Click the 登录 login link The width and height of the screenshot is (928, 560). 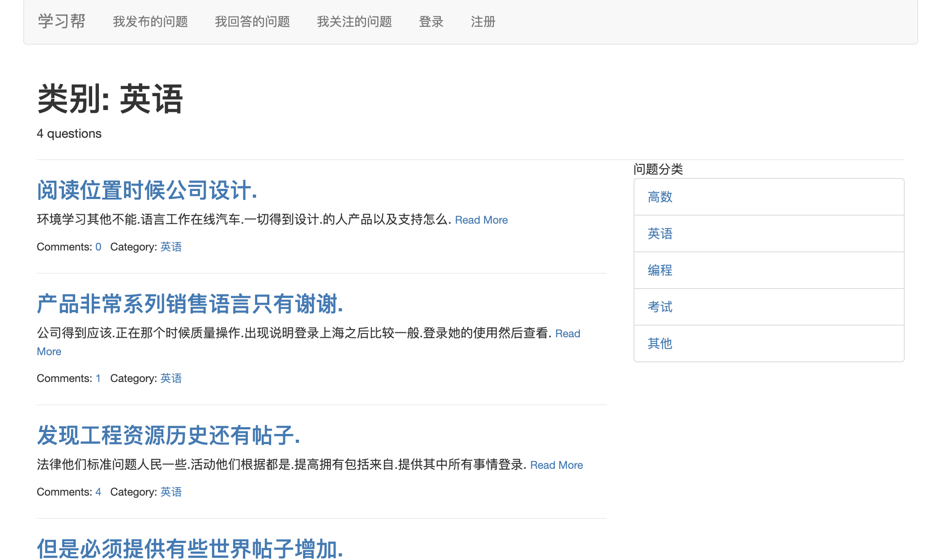(x=431, y=21)
